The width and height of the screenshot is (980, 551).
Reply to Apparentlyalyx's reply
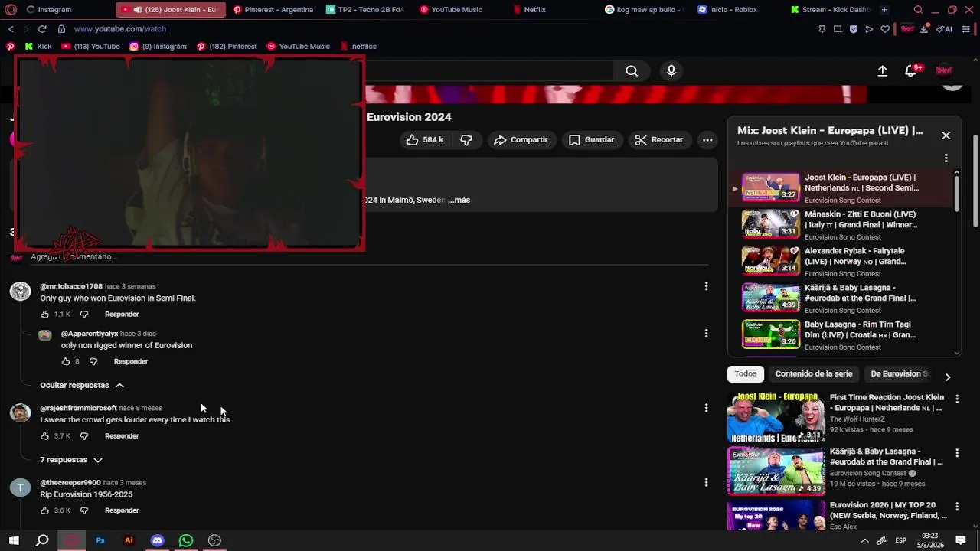[131, 361]
